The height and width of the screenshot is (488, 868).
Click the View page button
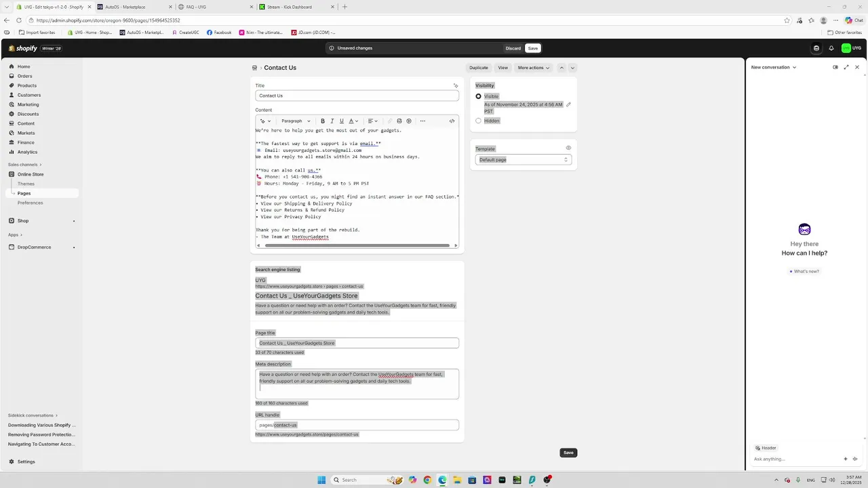503,68
